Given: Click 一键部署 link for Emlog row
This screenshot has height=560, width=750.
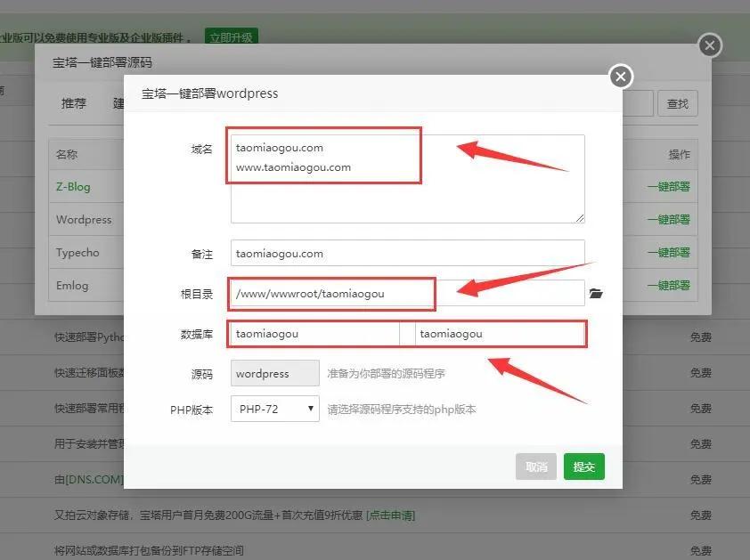Looking at the screenshot, I should [669, 286].
